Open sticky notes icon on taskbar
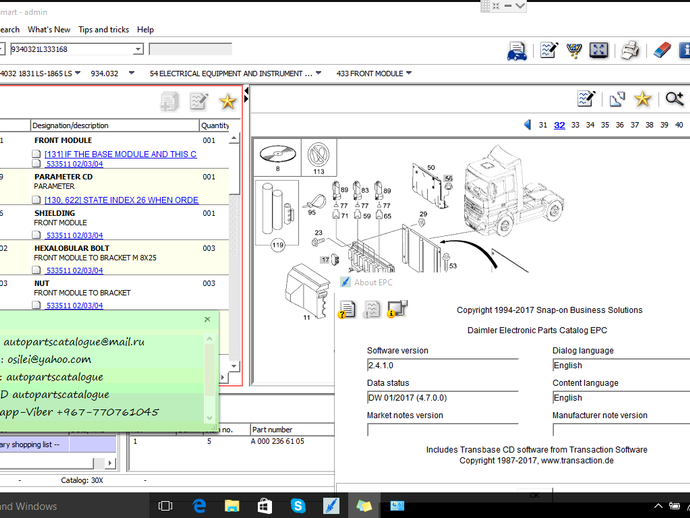 pyautogui.click(x=364, y=506)
